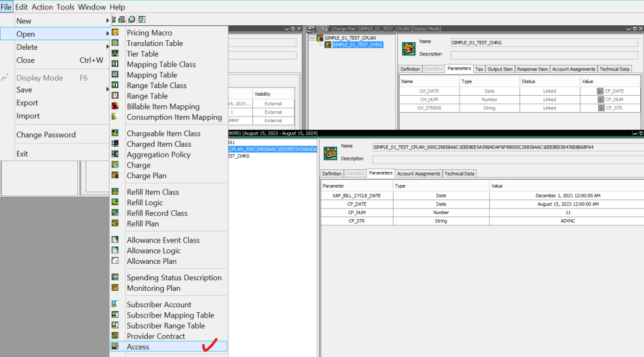Collapse the SIMPLE_01_TEST_CPLAN tree node
The width and height of the screenshot is (644, 357).
(314, 38)
